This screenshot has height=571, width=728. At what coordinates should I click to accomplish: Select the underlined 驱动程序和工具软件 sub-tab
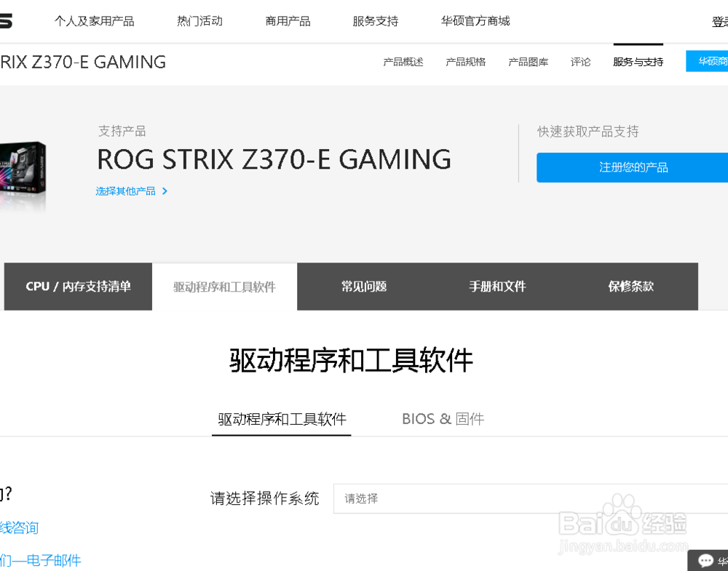point(282,419)
